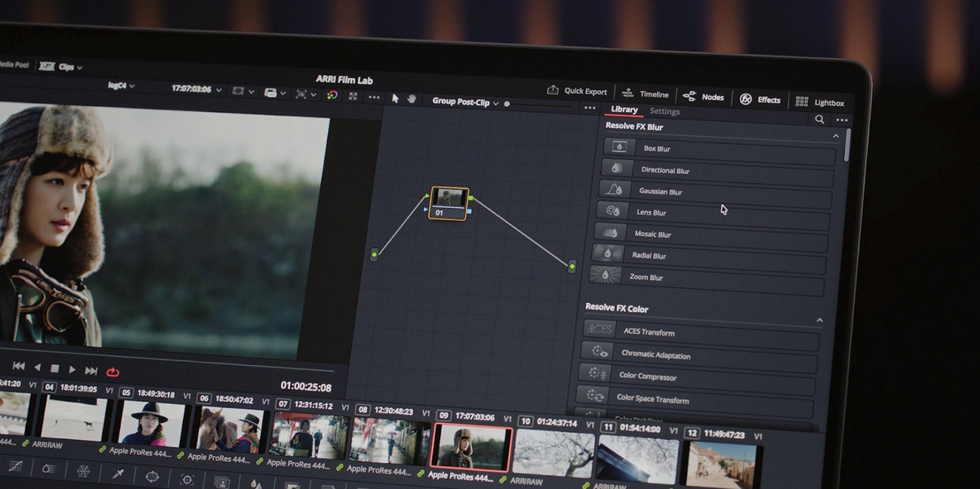This screenshot has height=489, width=980.
Task: Collapse the Resolve FX Color section
Action: click(819, 320)
